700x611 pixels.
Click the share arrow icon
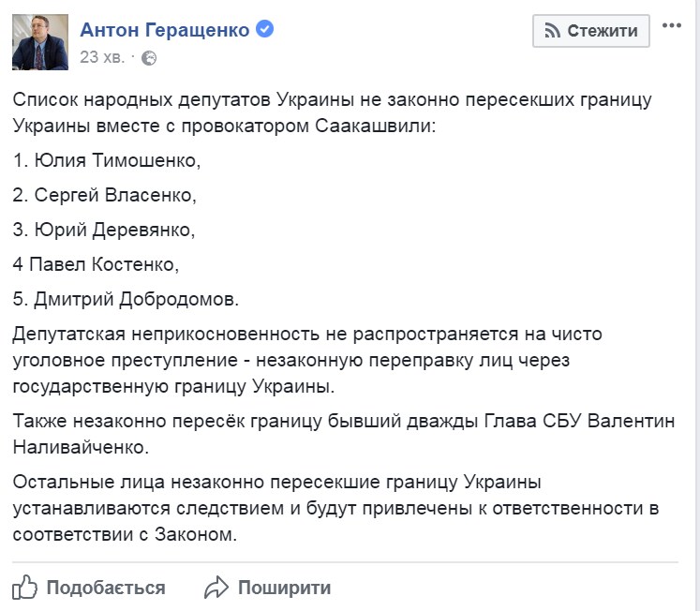click(216, 587)
